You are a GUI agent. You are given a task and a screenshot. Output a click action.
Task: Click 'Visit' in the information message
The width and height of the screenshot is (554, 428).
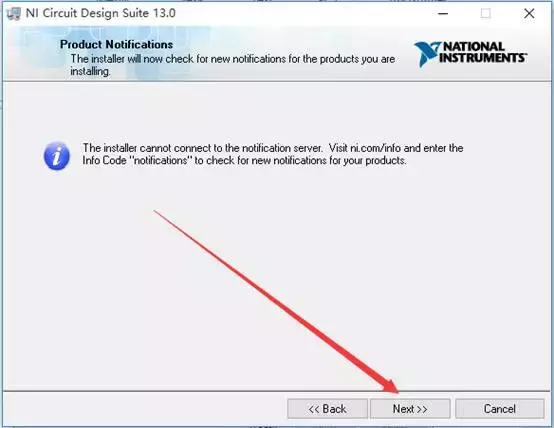(x=338, y=148)
